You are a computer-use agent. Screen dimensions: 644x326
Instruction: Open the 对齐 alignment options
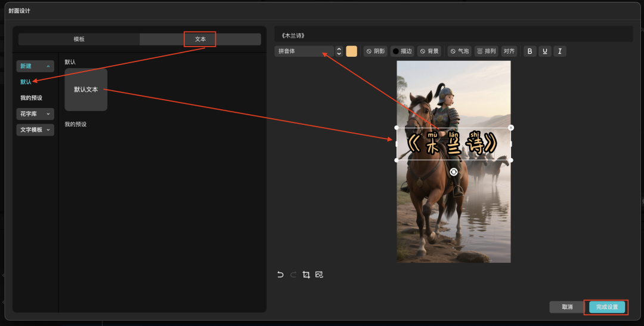(509, 51)
